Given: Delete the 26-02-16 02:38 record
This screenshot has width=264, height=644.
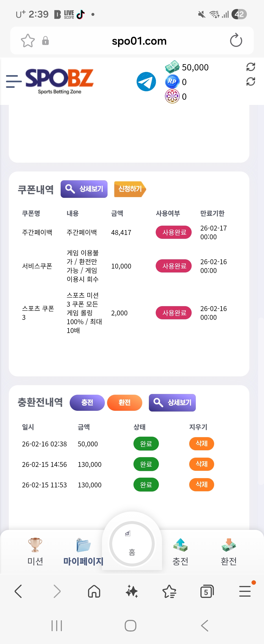Looking at the screenshot, I should tap(201, 444).
